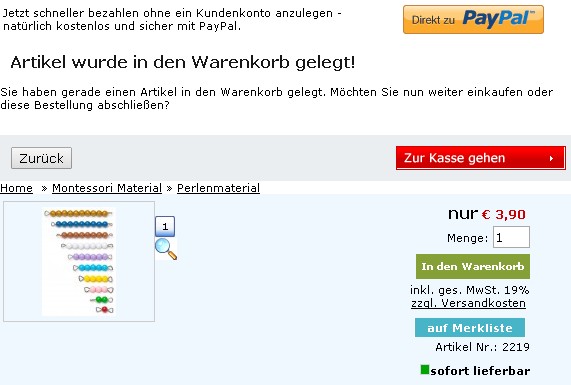This screenshot has height=385, width=571.
Task: Open the Home breadcrumb link
Action: coord(16,188)
